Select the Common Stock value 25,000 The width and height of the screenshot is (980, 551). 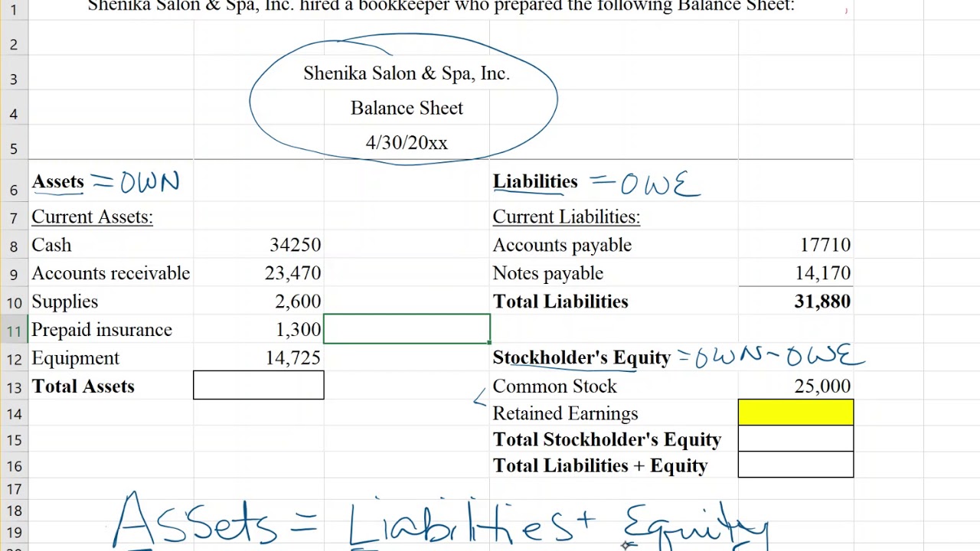pos(795,386)
